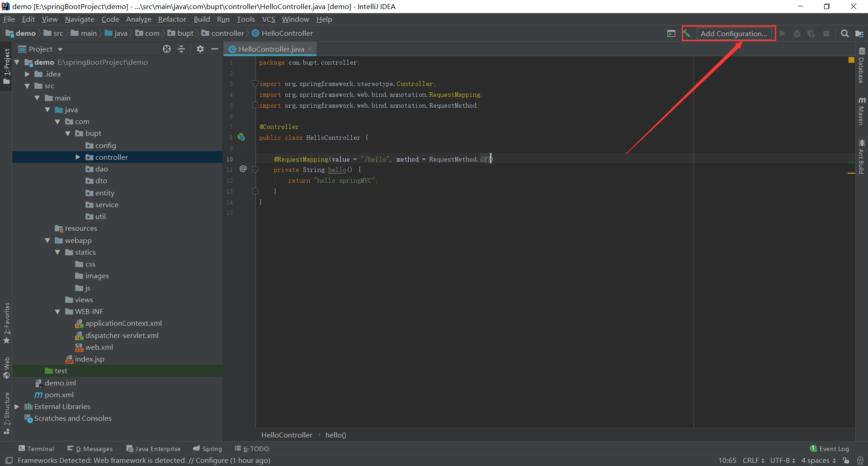Open the Web tool window stripe button
The image size is (868, 466).
click(7, 368)
